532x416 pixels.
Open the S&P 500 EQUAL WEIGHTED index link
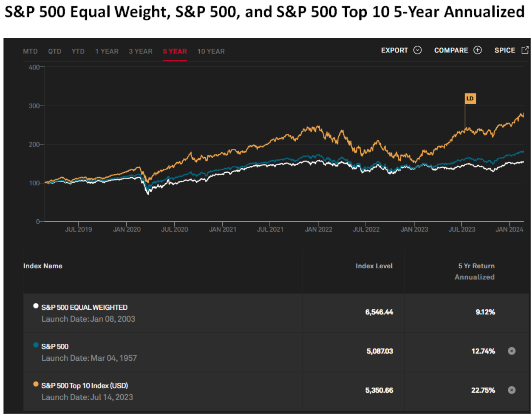[84, 307]
